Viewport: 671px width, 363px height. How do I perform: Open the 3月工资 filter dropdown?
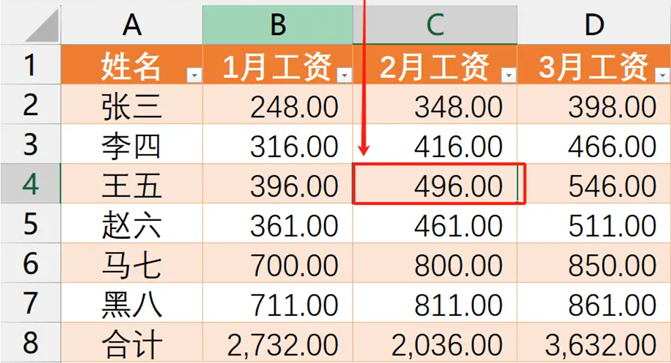click(663, 75)
